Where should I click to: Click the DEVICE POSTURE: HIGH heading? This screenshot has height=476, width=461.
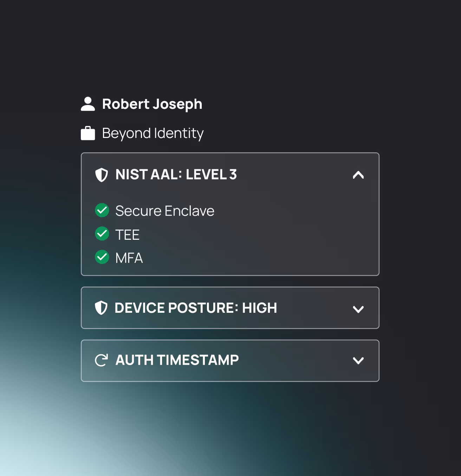196,308
